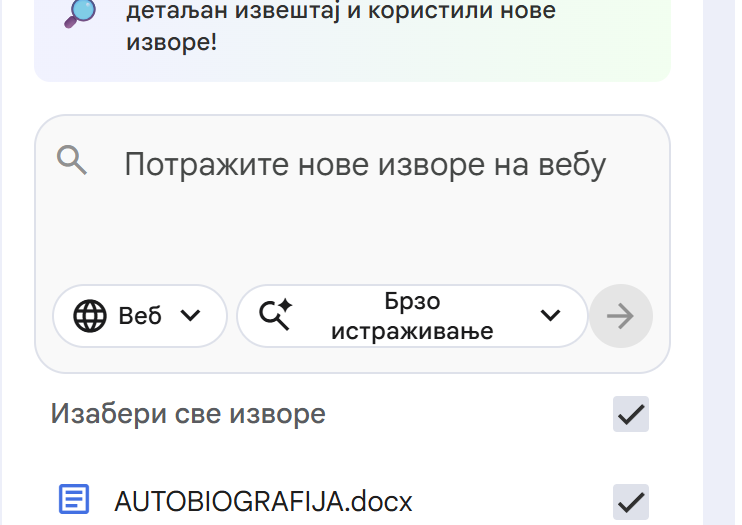Screen dimensions: 742x525
Task: Click the blue document icon for AUTOBIOGRAFIJA.docx
Action: 74,498
